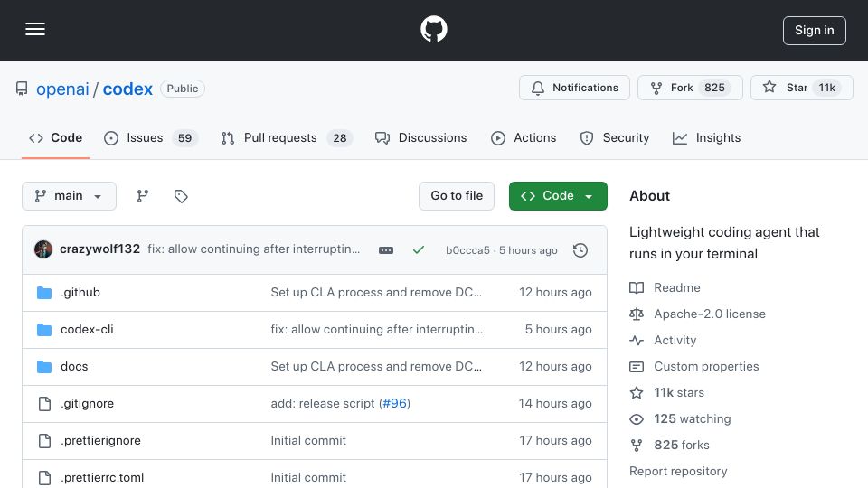Expand the main branch dropdown
The height and width of the screenshot is (488, 868).
click(x=69, y=196)
